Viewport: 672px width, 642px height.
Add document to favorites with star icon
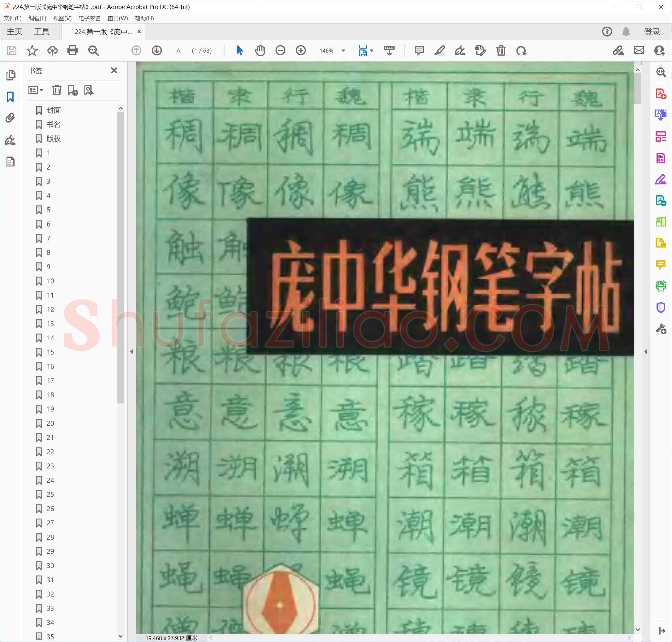(x=32, y=51)
